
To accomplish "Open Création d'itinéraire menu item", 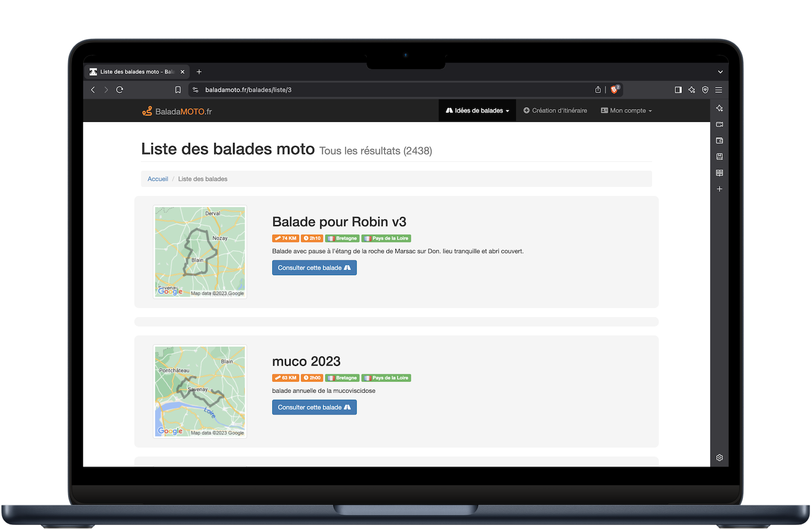I will coord(555,111).
